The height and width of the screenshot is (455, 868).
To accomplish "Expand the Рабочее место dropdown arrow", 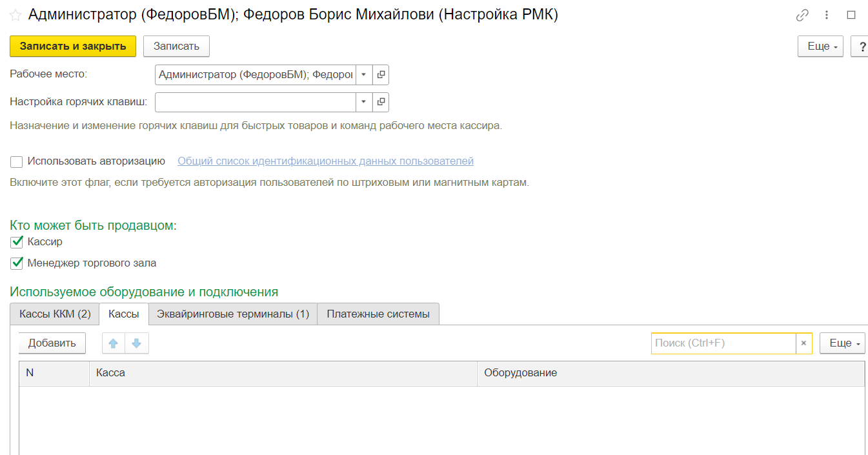I will click(363, 75).
